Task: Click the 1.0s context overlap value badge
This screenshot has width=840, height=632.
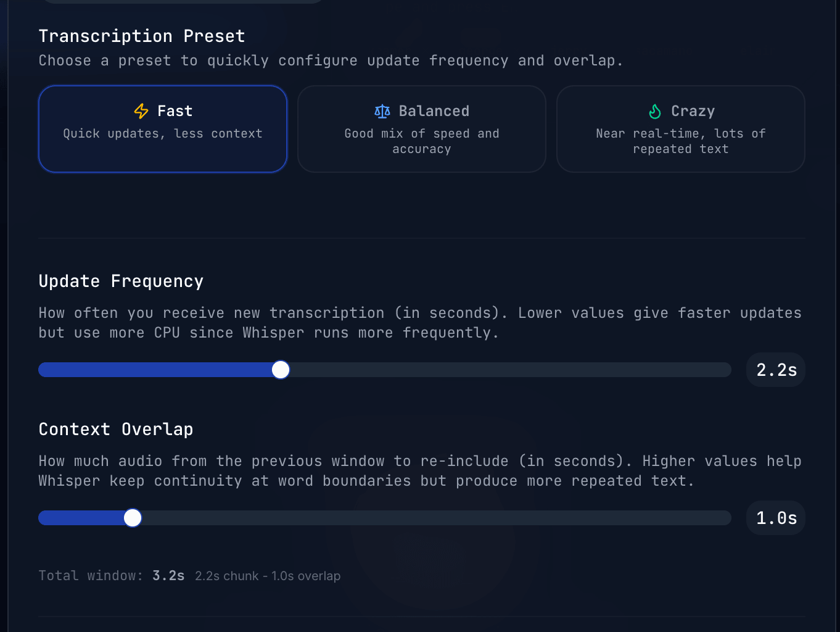Action: pyautogui.click(x=776, y=518)
